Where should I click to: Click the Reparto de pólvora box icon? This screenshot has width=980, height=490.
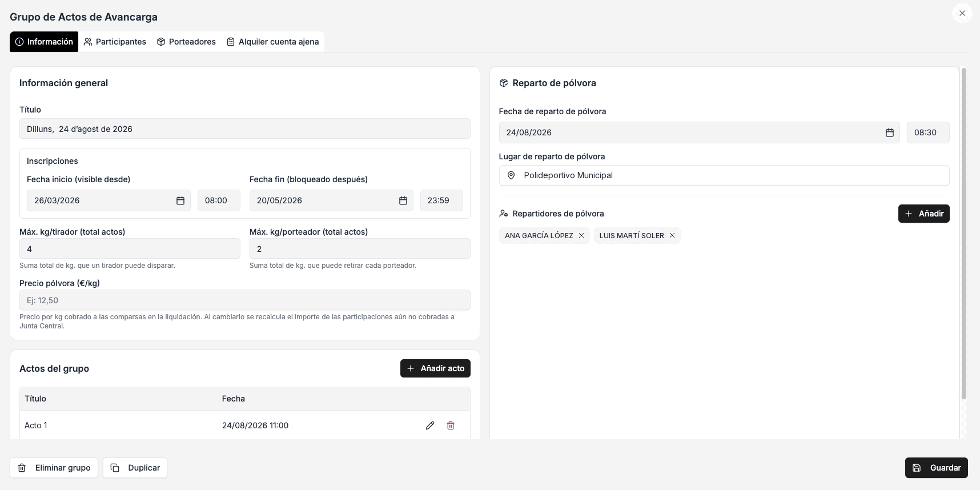pyautogui.click(x=504, y=83)
